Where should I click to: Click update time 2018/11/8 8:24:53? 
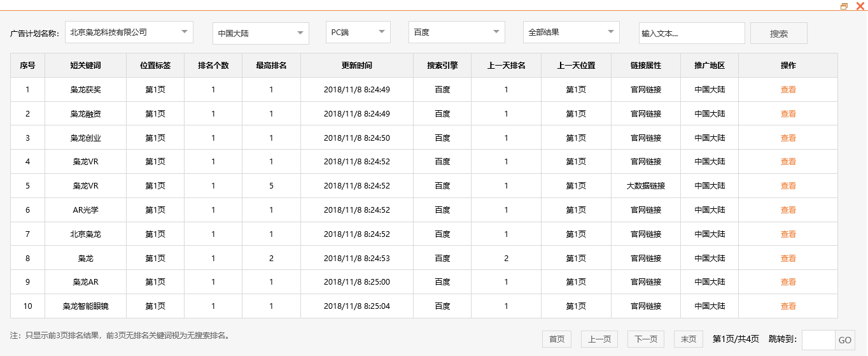pyautogui.click(x=357, y=259)
